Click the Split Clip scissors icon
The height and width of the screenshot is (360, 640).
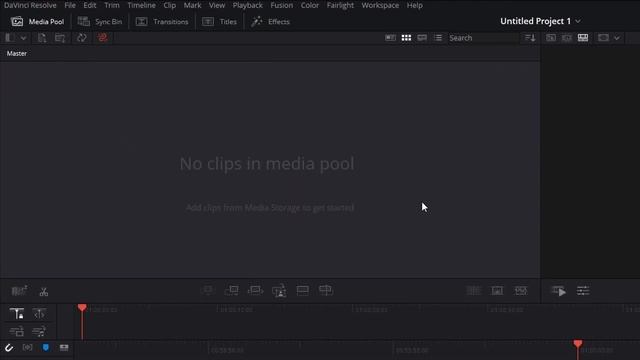click(x=44, y=291)
